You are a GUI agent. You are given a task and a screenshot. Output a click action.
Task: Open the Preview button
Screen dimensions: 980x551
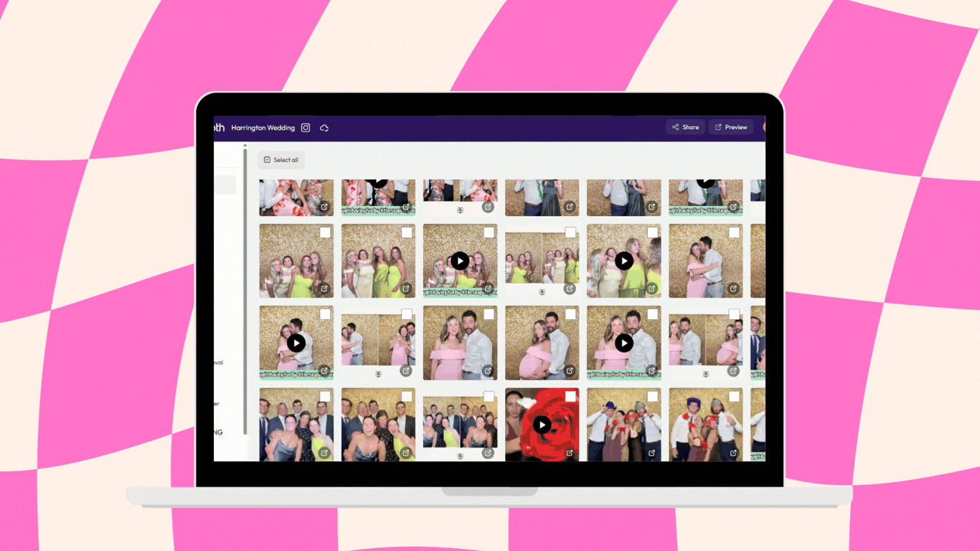click(731, 127)
